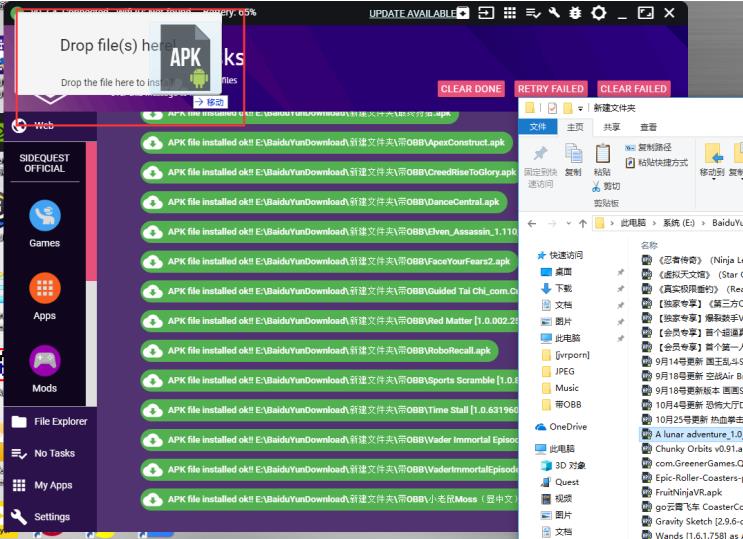Open the No Tasks list
The image size is (743, 539).
pos(44,453)
